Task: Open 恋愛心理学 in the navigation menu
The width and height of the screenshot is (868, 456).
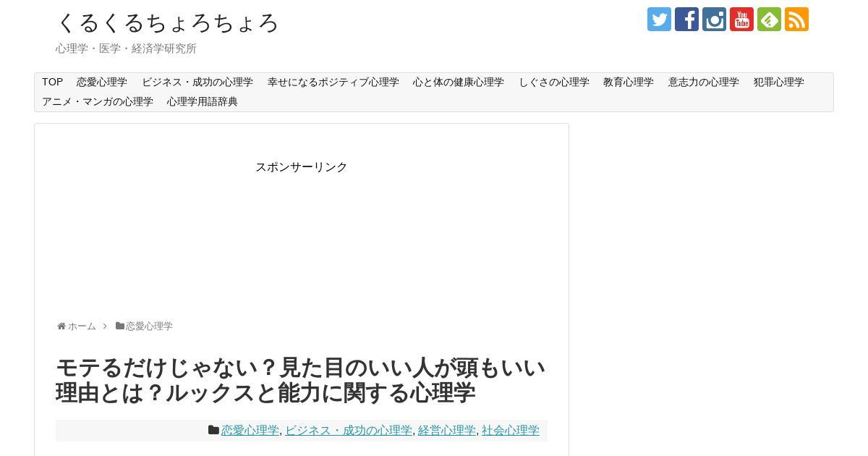Action: (x=102, y=83)
